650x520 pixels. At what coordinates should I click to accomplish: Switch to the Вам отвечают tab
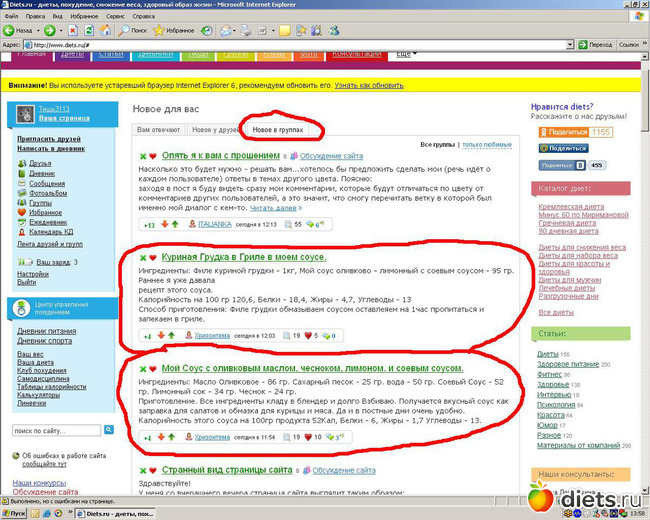click(158, 131)
